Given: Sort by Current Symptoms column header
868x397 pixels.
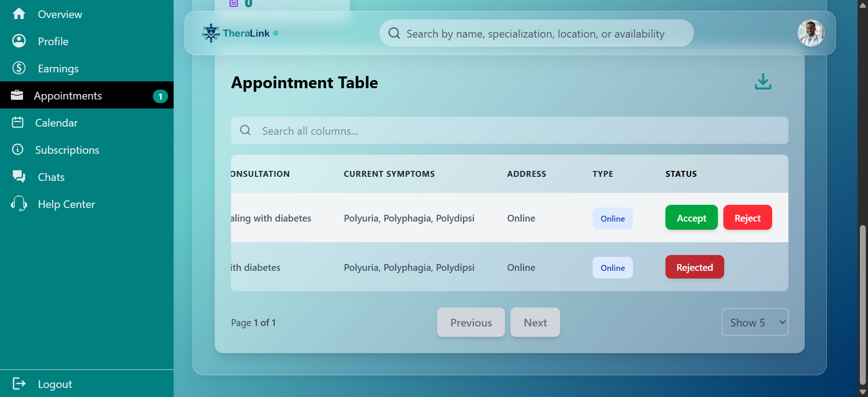Looking at the screenshot, I should (x=389, y=174).
